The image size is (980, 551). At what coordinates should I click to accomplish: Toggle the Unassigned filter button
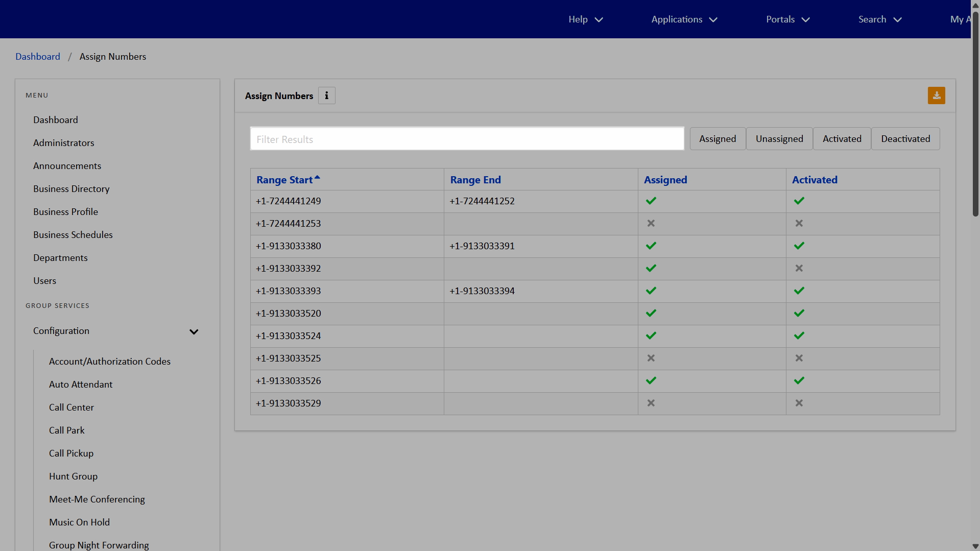779,139
